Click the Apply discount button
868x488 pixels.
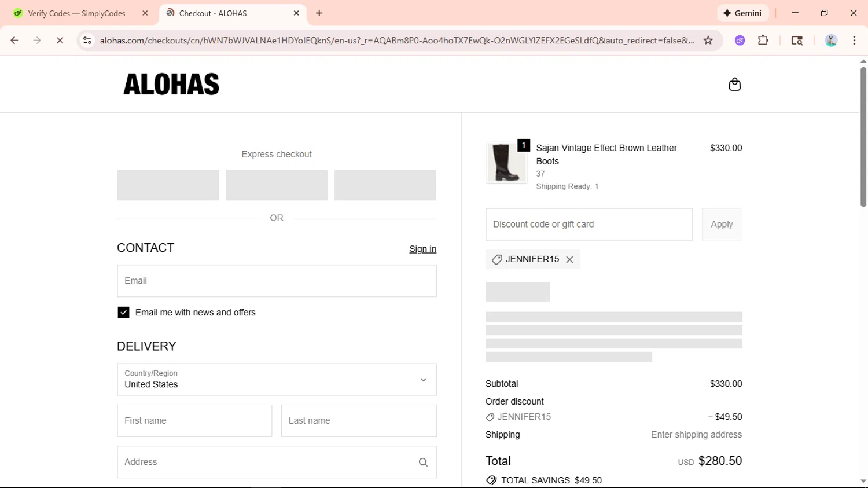coord(722,225)
